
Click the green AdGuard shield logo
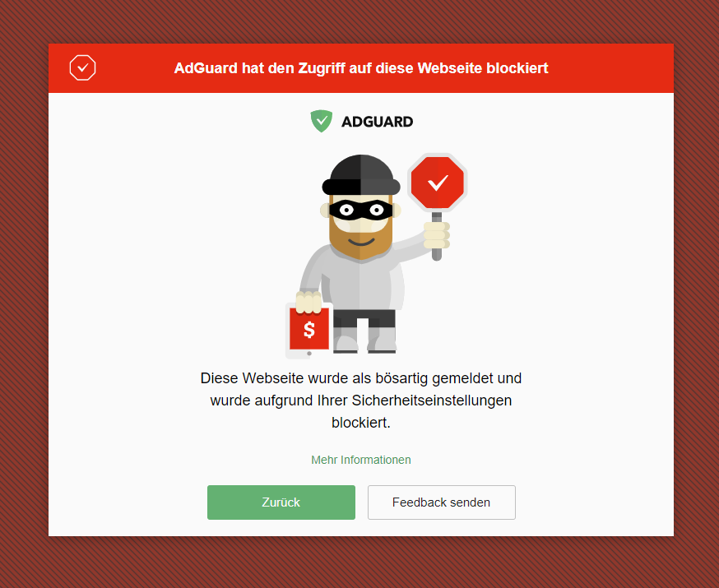322,121
